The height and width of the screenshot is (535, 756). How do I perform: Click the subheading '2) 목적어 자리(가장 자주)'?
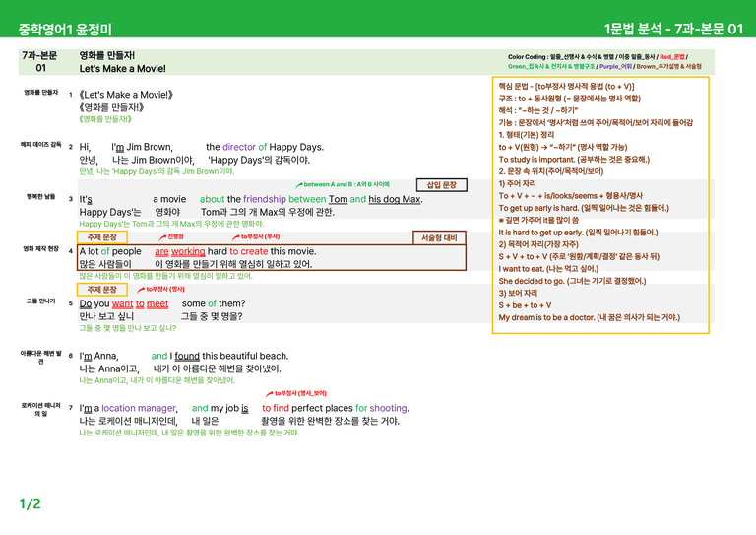point(538,244)
